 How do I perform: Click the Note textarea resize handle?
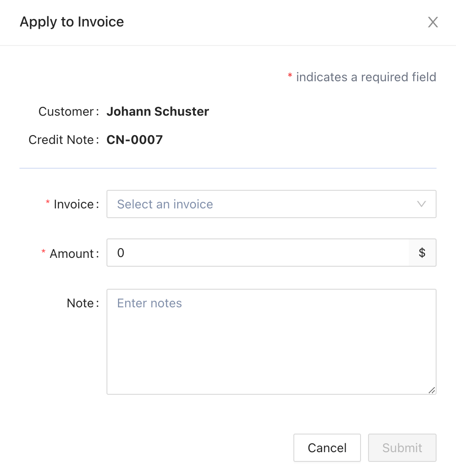(432, 390)
